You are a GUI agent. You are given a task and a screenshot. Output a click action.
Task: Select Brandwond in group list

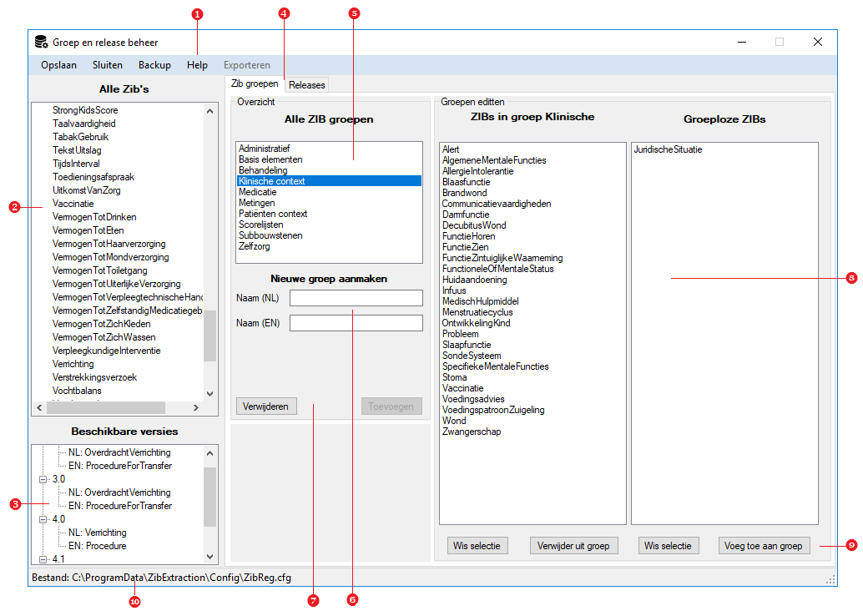pos(465,193)
